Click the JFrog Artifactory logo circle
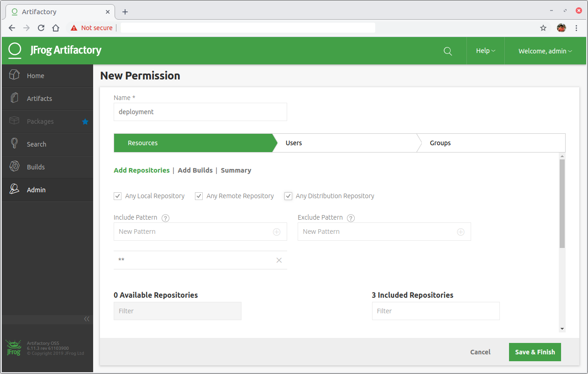Viewport: 588px width, 374px height. point(15,50)
